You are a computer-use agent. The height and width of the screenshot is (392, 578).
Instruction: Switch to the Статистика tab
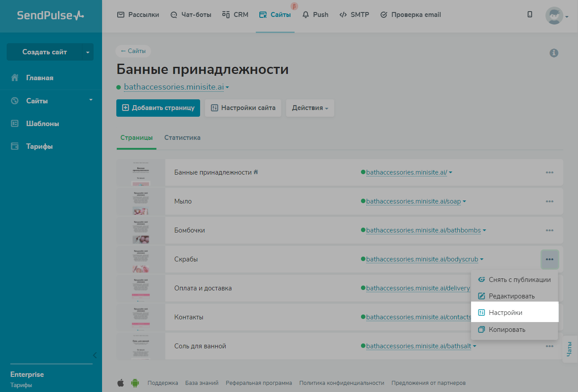coord(182,138)
